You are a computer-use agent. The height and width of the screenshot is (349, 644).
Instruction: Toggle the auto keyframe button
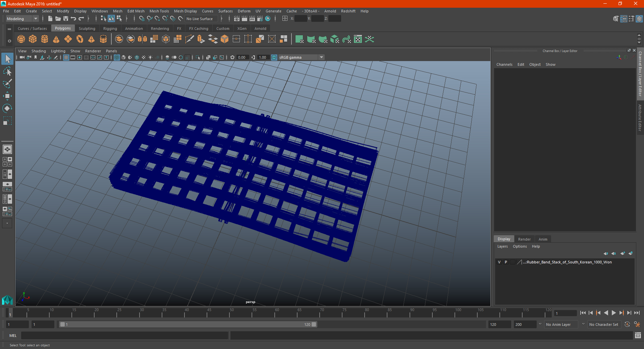tap(627, 325)
